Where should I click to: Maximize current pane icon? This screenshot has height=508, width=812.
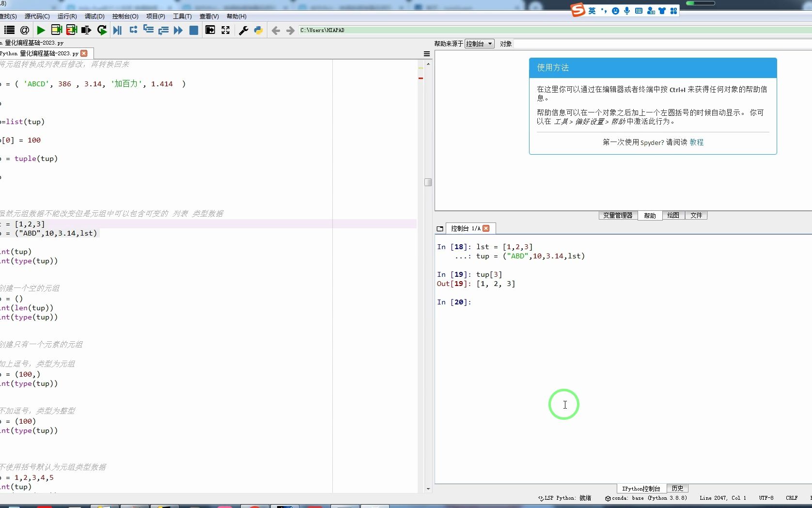210,30
